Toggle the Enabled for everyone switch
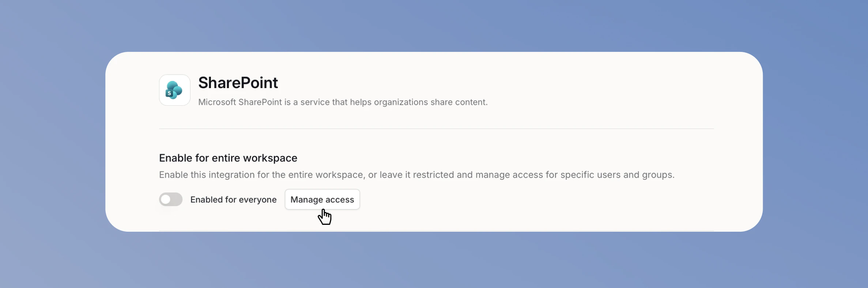 pos(171,200)
